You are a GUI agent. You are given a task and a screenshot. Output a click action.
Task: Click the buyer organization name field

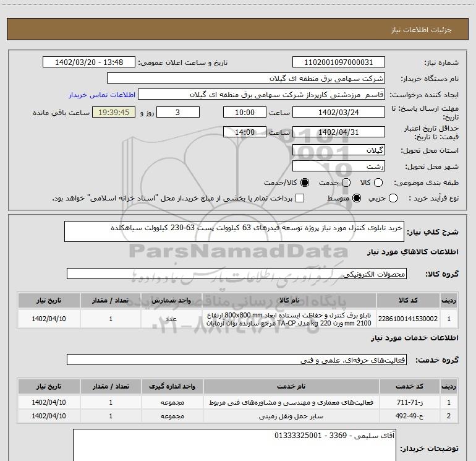pyautogui.click(x=246, y=79)
